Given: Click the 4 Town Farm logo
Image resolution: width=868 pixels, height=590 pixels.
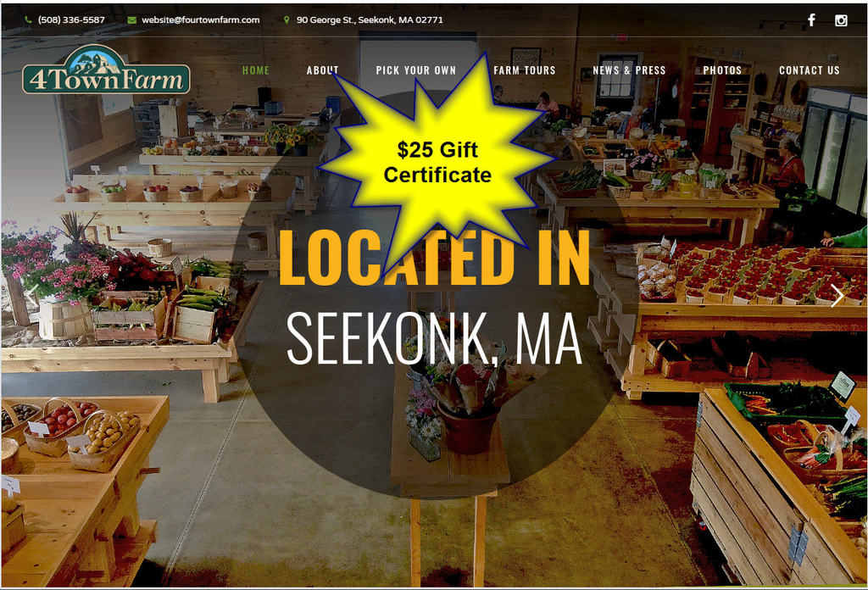Looking at the screenshot, I should point(106,70).
